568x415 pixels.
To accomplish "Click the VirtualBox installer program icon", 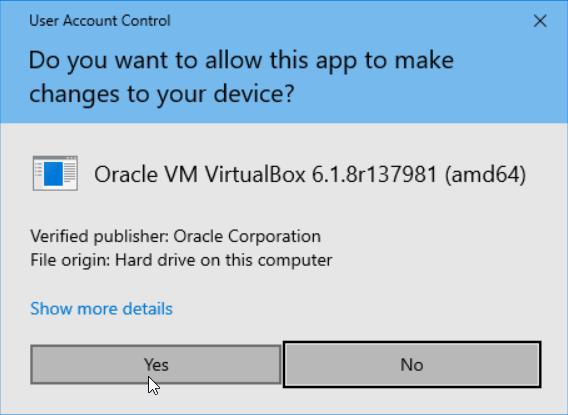I will [x=55, y=173].
